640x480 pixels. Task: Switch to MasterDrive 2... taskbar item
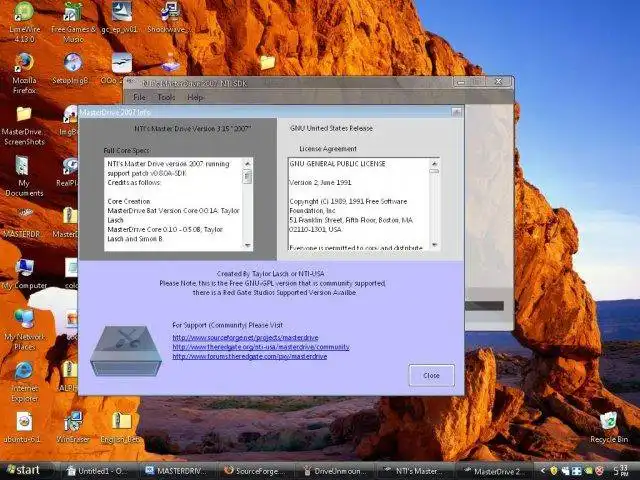pyautogui.click(x=493, y=471)
